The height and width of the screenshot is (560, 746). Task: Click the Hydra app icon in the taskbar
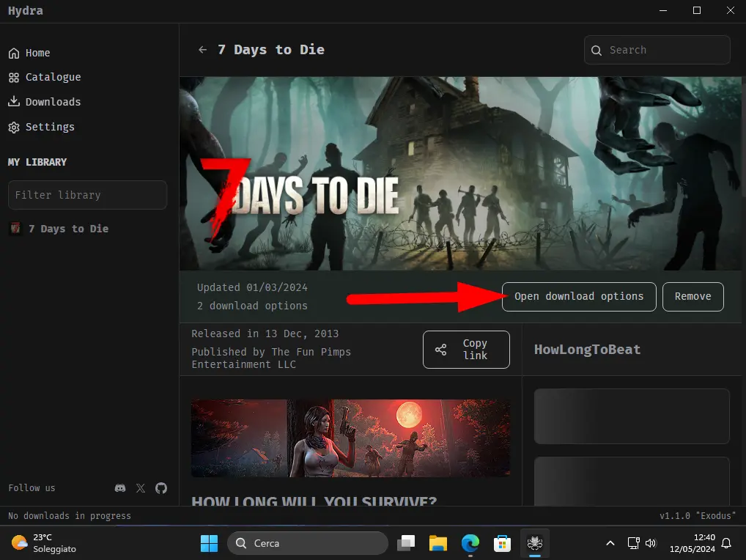coord(535,543)
